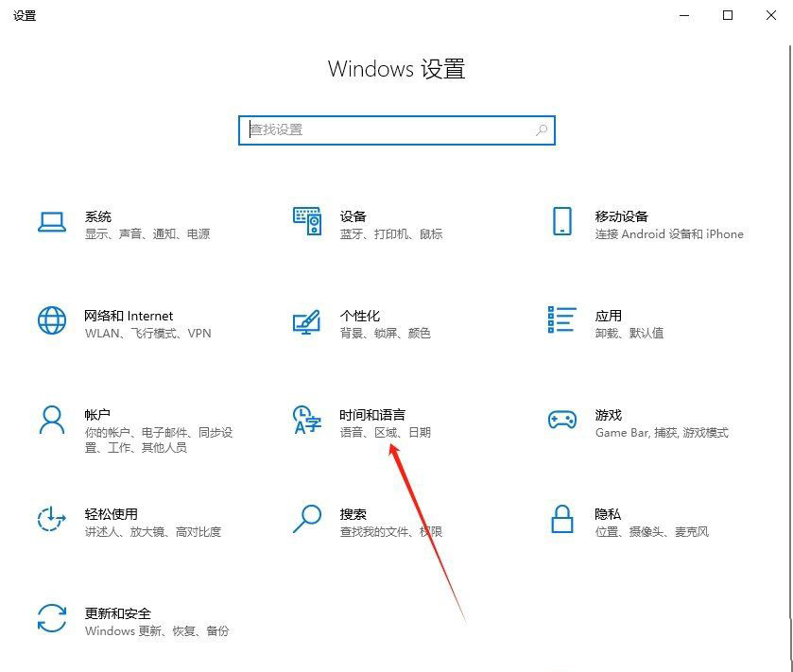The width and height of the screenshot is (793, 672).
Task: Click text 卸载、默认值
Action: click(x=629, y=334)
